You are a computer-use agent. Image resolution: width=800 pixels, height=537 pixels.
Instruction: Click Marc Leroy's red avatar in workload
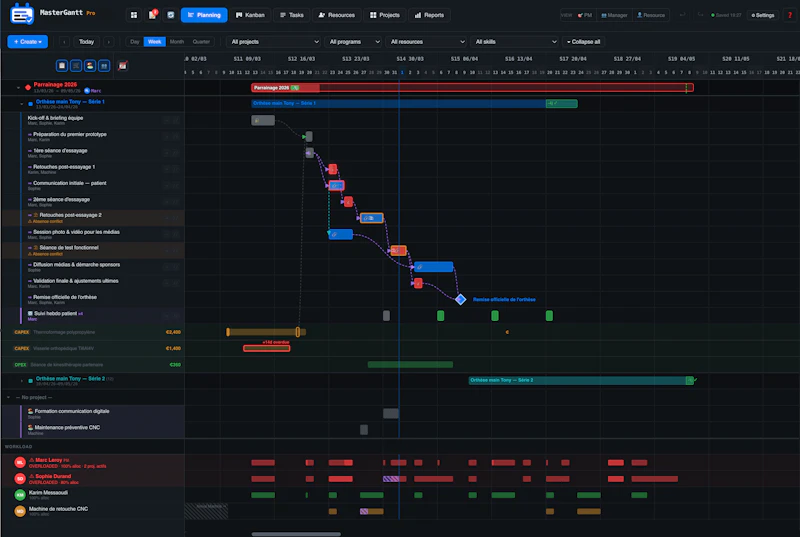click(x=20, y=463)
